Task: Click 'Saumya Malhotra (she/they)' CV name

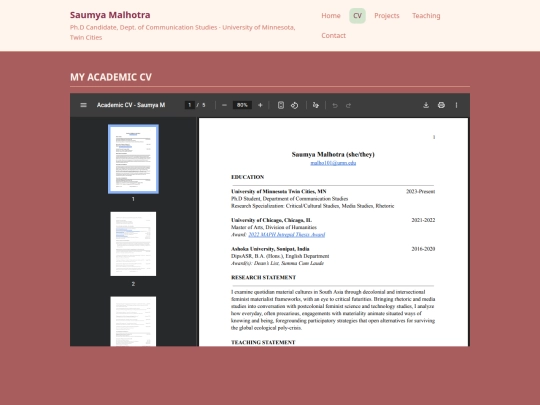Action: pyautogui.click(x=333, y=154)
